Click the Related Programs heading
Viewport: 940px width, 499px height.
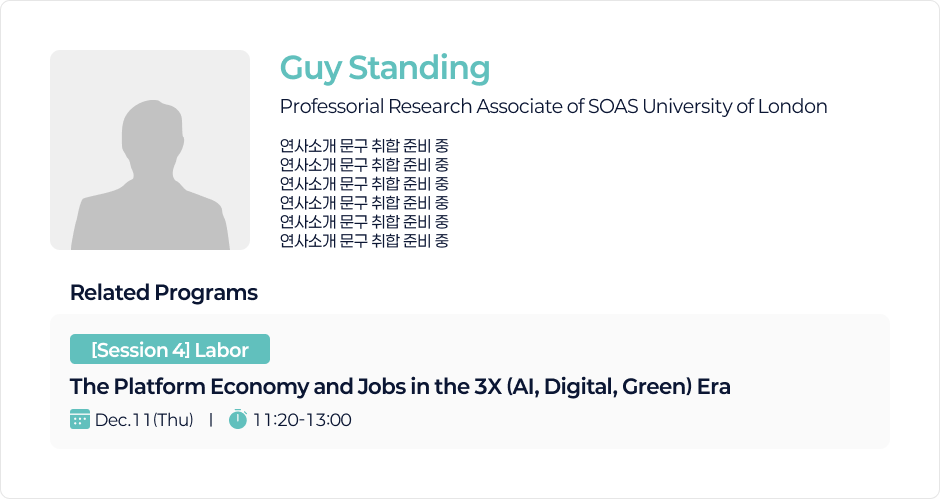click(x=164, y=293)
